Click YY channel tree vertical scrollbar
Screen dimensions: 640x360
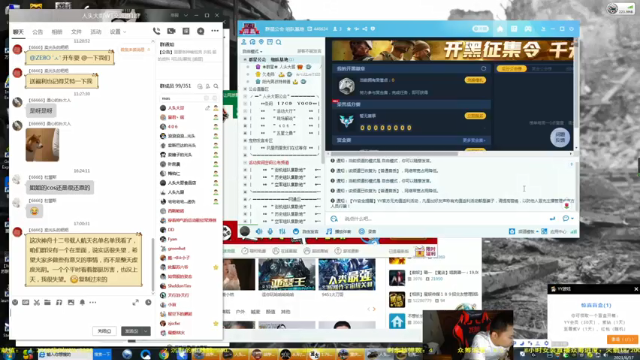point(322,110)
